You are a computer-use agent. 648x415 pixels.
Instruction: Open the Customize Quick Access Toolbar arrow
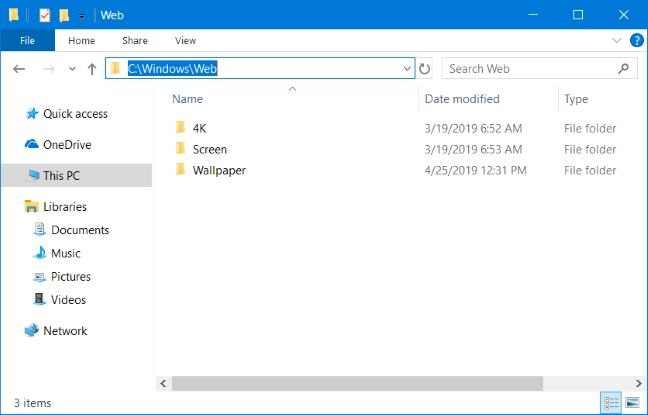click(x=82, y=16)
